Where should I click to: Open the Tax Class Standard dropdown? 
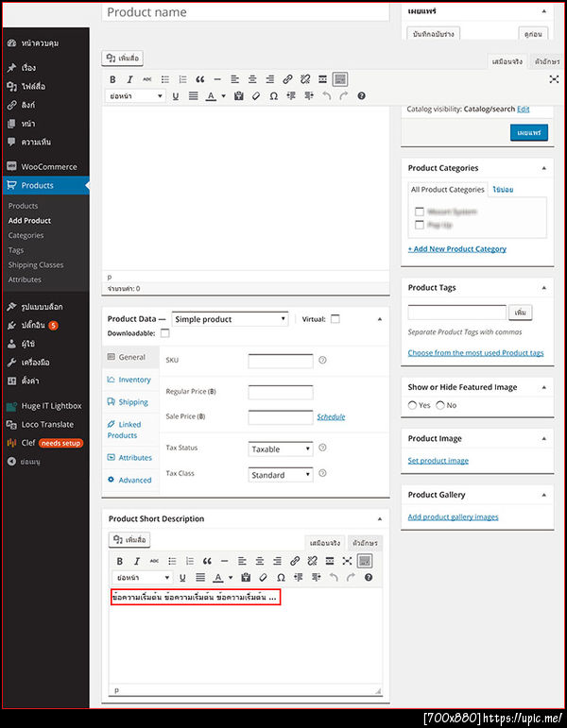(x=281, y=475)
